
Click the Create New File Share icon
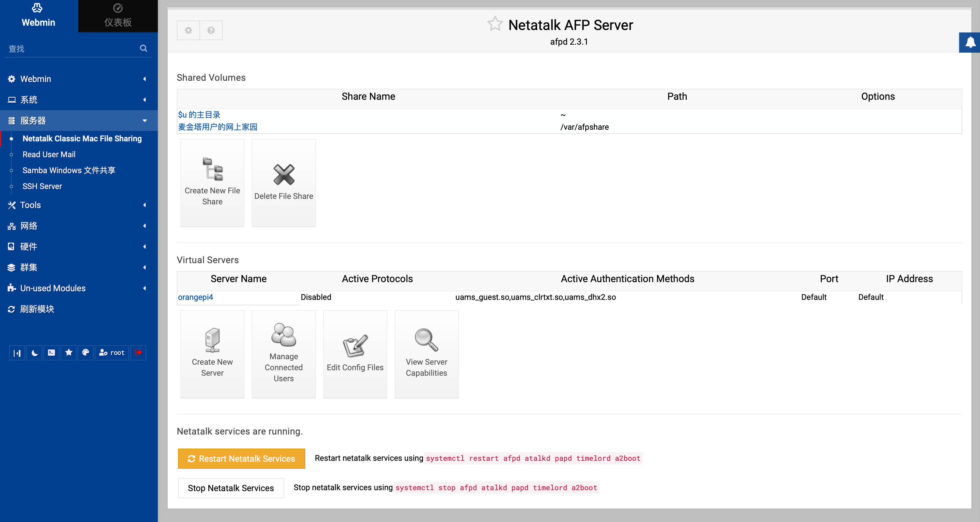point(212,182)
